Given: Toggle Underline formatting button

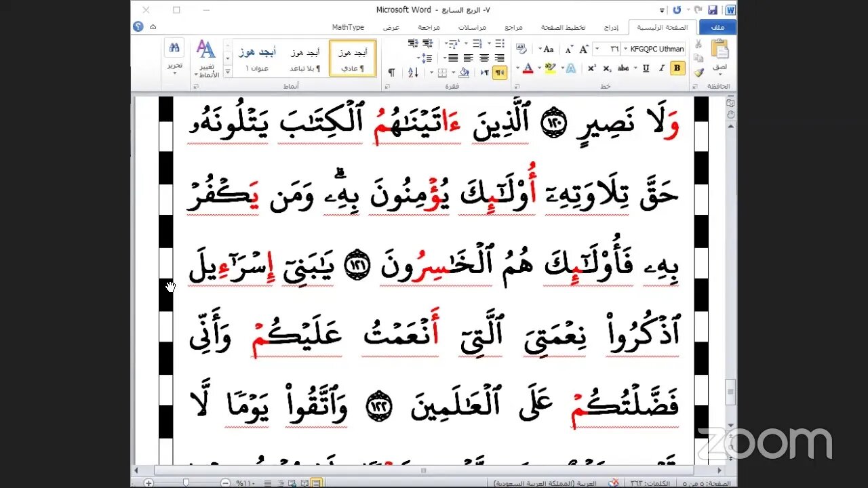Looking at the screenshot, I should pos(646,68).
